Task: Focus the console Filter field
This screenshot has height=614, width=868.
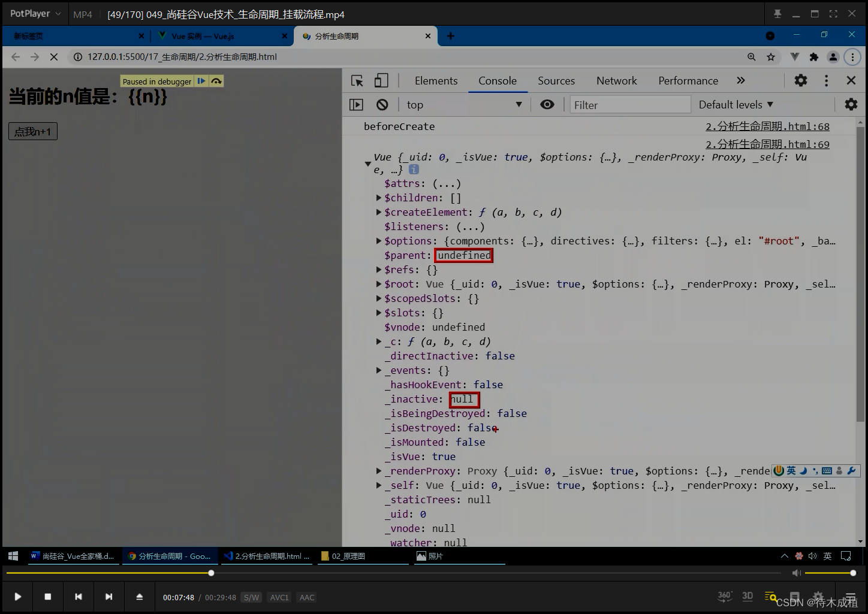Action: click(630, 105)
